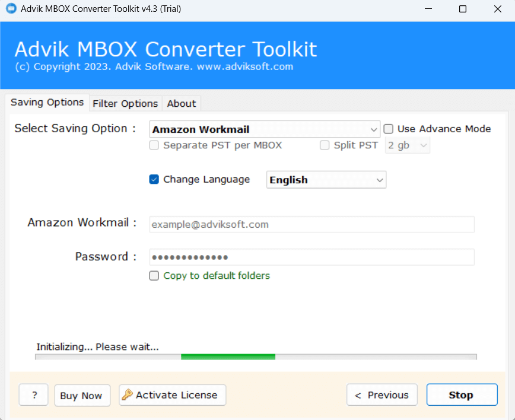Screen dimensions: 515x420
Task: Minimize the Advik MBOX Converter window
Action: pos(428,8)
